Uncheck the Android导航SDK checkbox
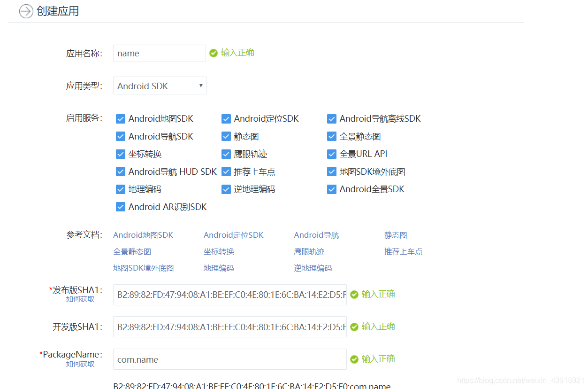 121,136
